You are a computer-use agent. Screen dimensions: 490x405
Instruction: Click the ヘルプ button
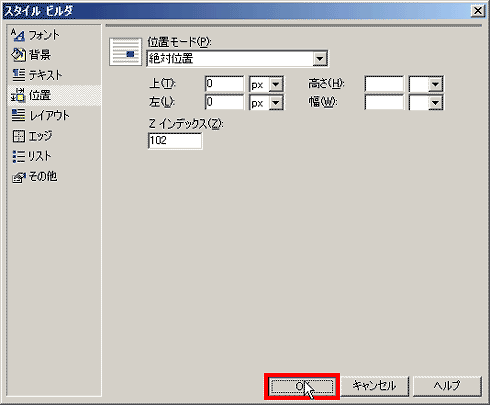click(447, 386)
